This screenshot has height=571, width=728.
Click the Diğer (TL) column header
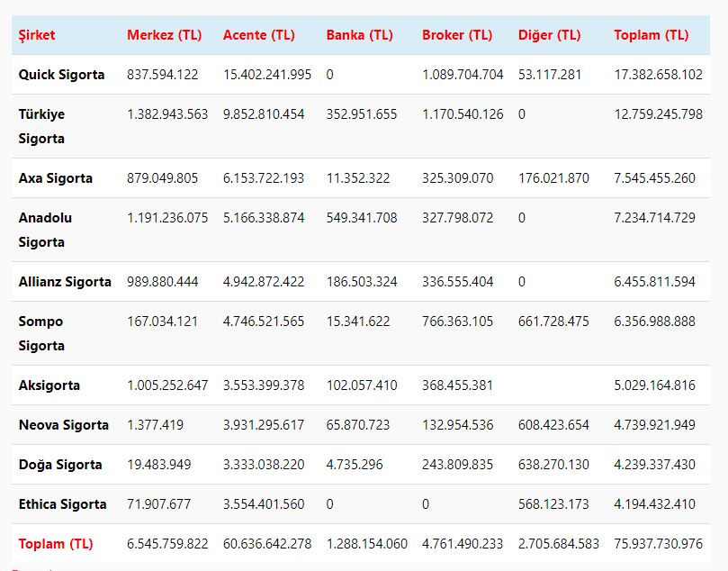549,35
